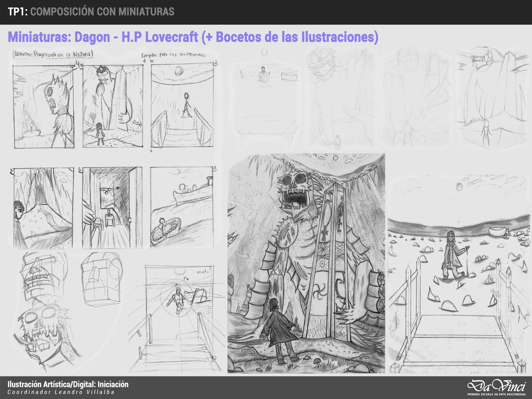Click the TP1 Composición con Miniaturas heading

91,12
